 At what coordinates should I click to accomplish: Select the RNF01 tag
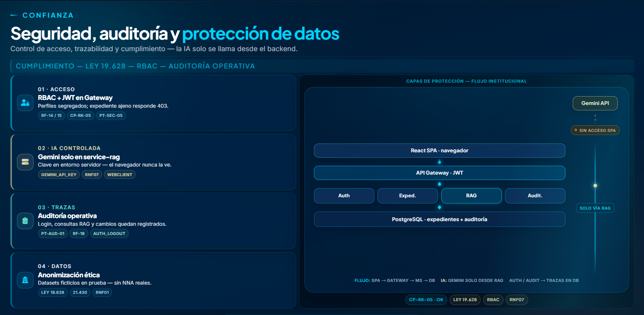click(102, 292)
